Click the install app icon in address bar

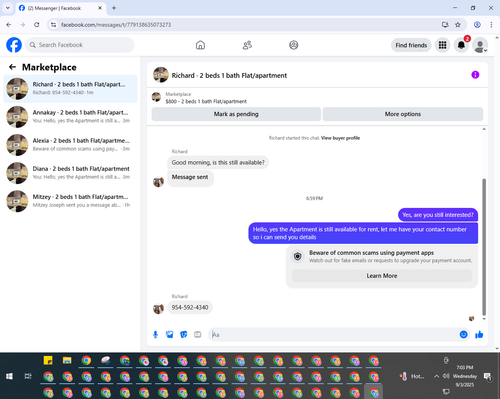[x=445, y=25]
